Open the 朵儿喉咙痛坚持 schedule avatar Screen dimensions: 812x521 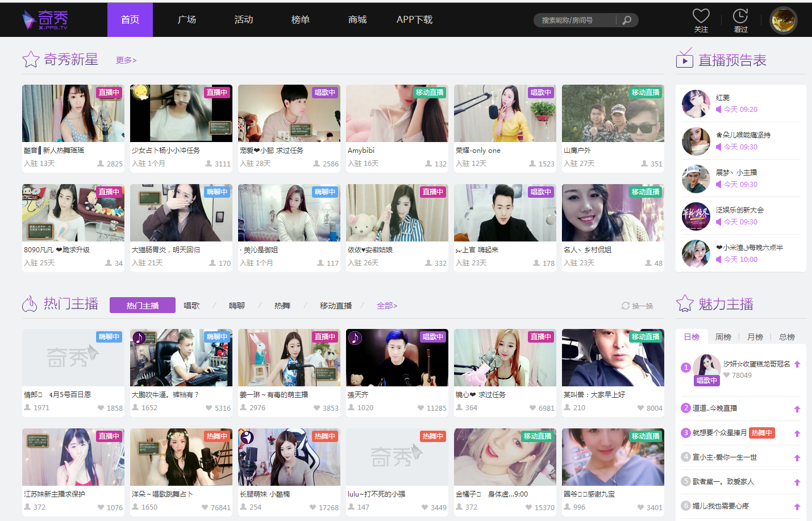(x=696, y=141)
